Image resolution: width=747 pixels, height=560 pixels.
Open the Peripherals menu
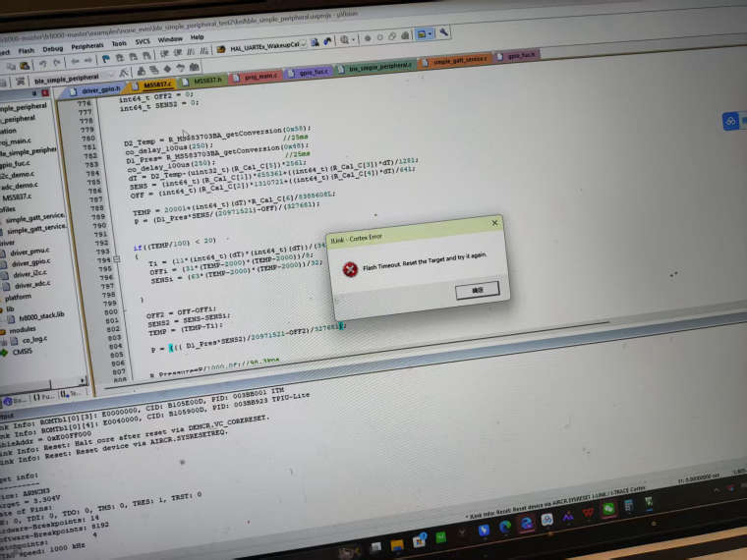[87, 44]
